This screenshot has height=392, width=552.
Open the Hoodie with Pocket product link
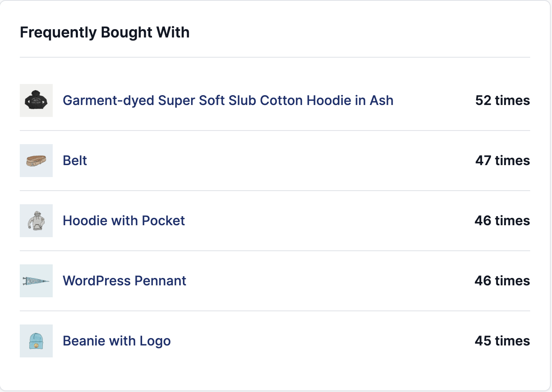[124, 221]
